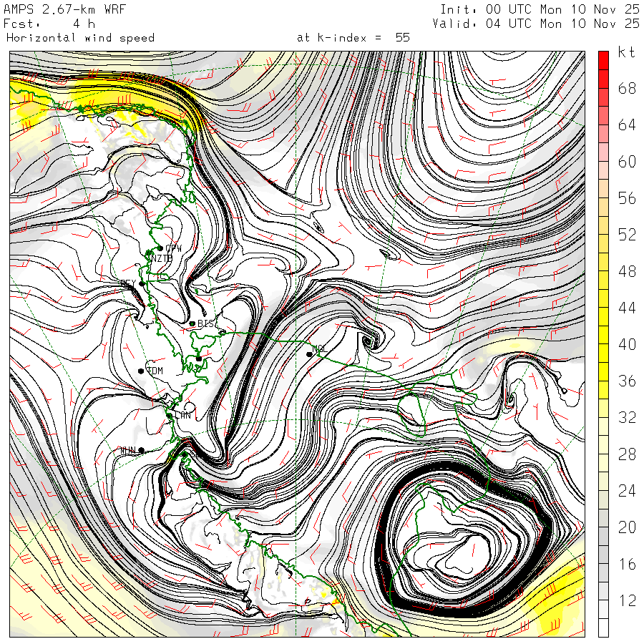
Task: Click the white bottom segment of the color bar
Action: (x=603, y=628)
